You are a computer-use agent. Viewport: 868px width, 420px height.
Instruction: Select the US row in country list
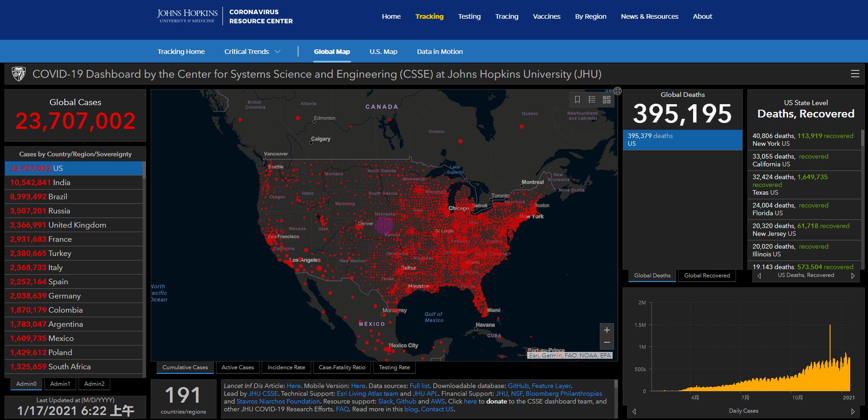(x=74, y=168)
